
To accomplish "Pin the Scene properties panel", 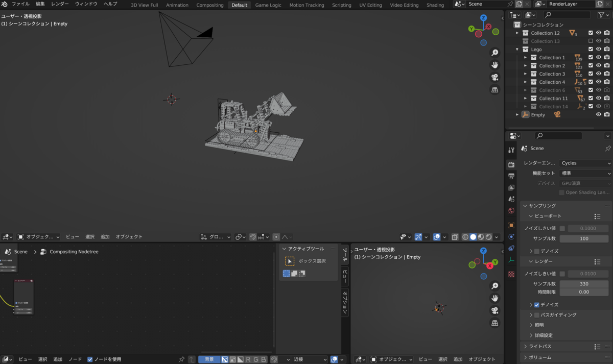I will (x=607, y=149).
